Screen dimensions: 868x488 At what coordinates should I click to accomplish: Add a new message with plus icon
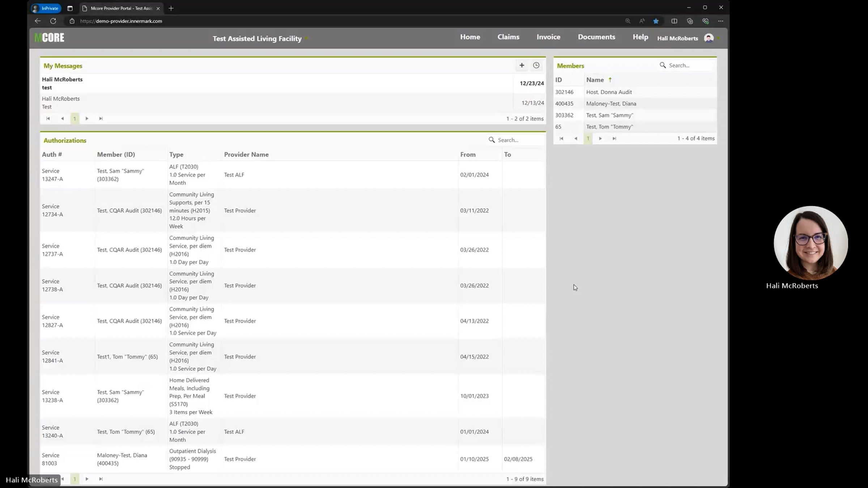(x=522, y=65)
